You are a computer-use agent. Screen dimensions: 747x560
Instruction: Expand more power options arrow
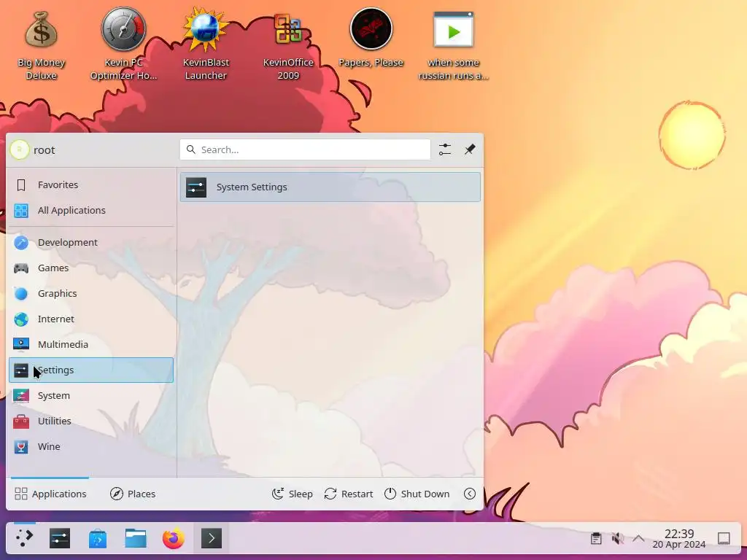click(470, 494)
